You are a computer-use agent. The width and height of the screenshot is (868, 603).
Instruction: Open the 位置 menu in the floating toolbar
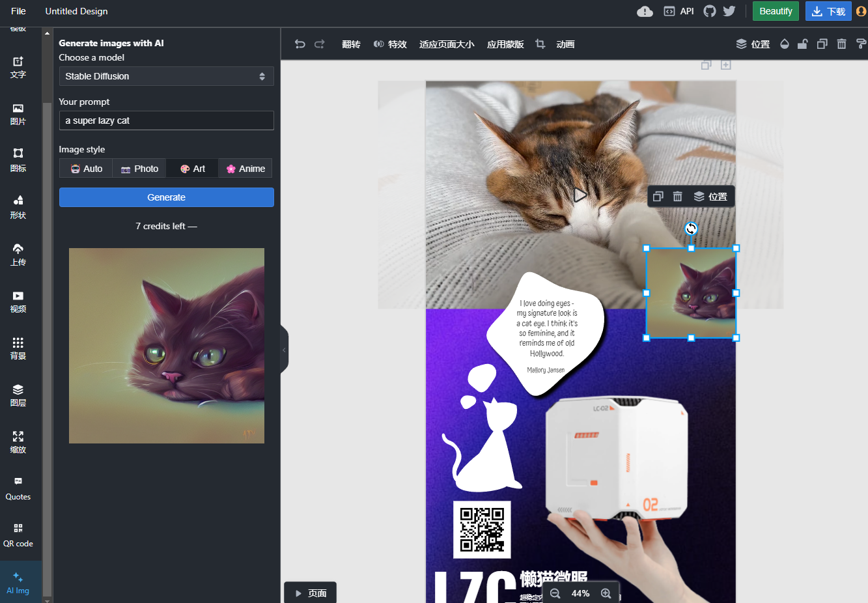[x=710, y=197]
